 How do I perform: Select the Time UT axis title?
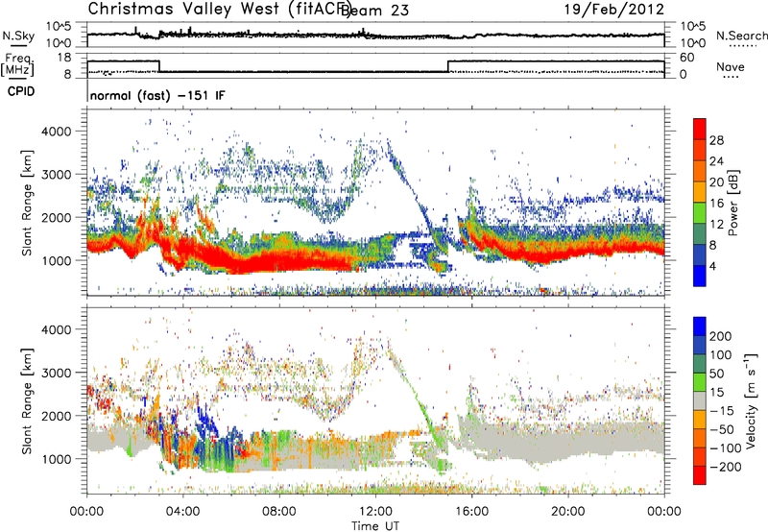[x=375, y=526]
